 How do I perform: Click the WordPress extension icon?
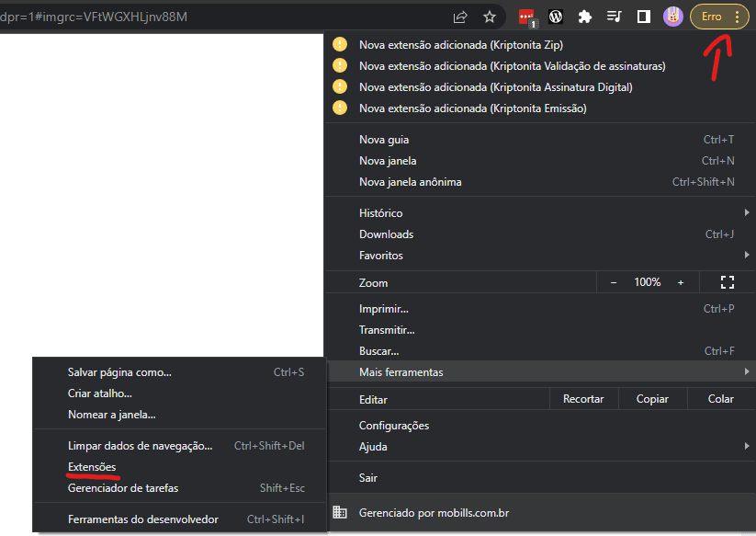[556, 17]
